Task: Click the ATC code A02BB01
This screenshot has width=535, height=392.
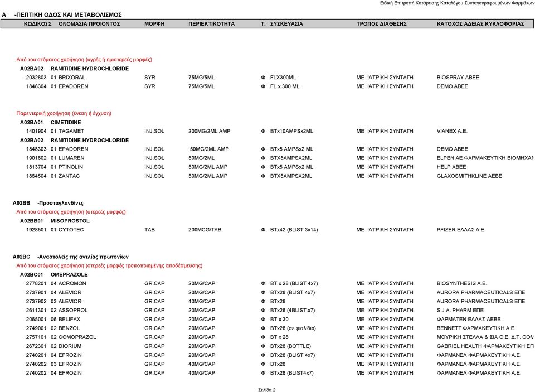Action: click(32, 221)
